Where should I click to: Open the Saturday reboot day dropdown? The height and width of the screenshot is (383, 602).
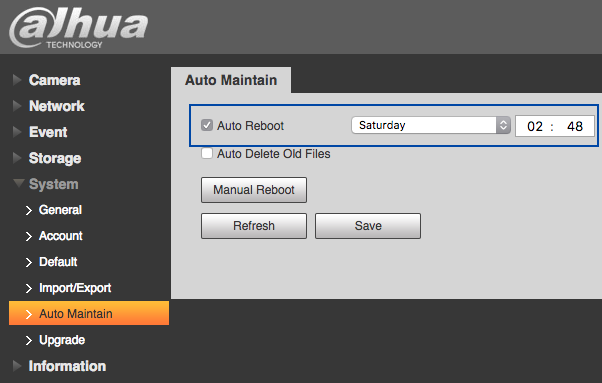[431, 125]
